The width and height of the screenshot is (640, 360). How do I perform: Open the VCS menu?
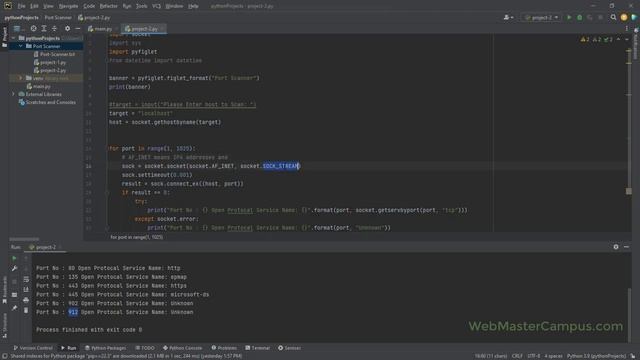click(x=156, y=6)
